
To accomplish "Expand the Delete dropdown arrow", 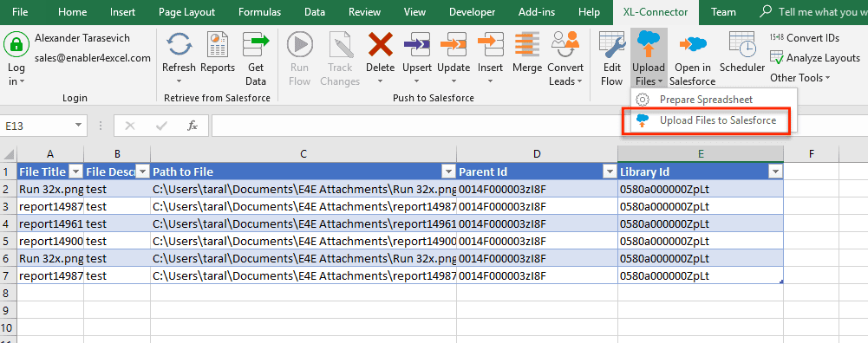I will point(380,81).
